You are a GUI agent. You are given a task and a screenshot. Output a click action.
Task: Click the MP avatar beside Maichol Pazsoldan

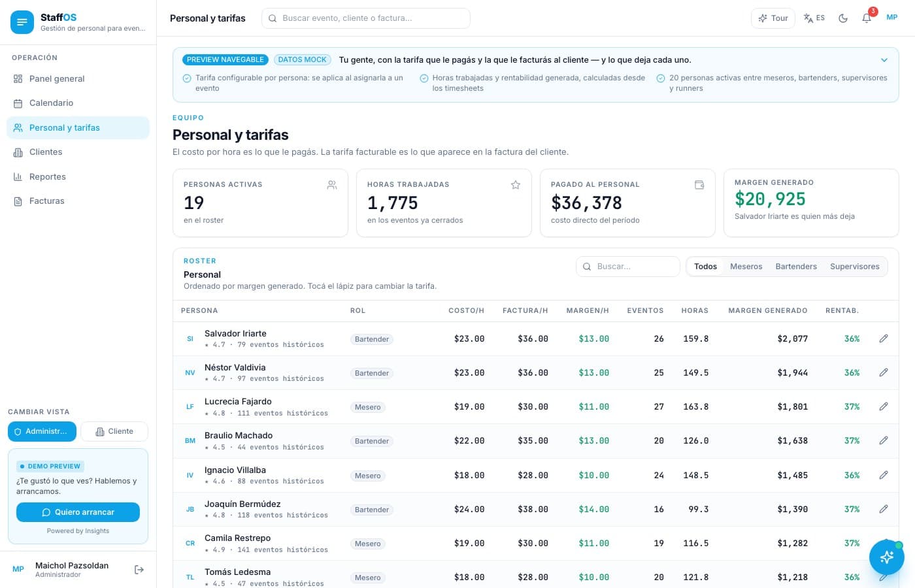[18, 569]
